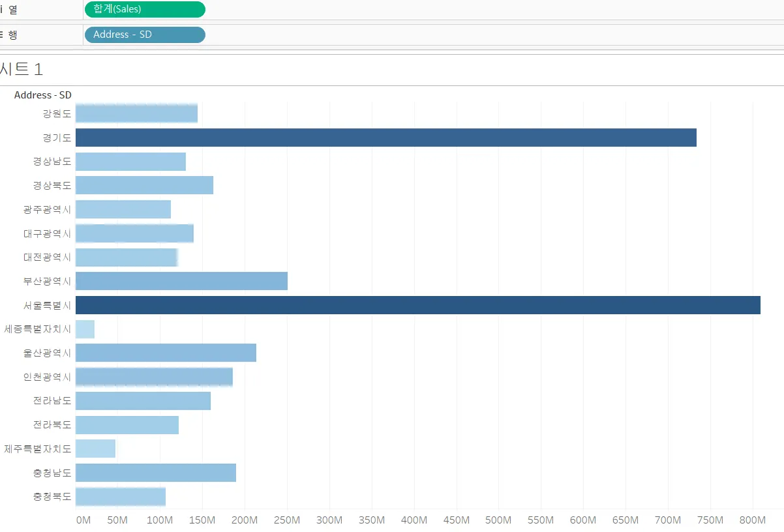Click the 0M axis tick label
Screen dimensions: 784x532
[x=83, y=520]
